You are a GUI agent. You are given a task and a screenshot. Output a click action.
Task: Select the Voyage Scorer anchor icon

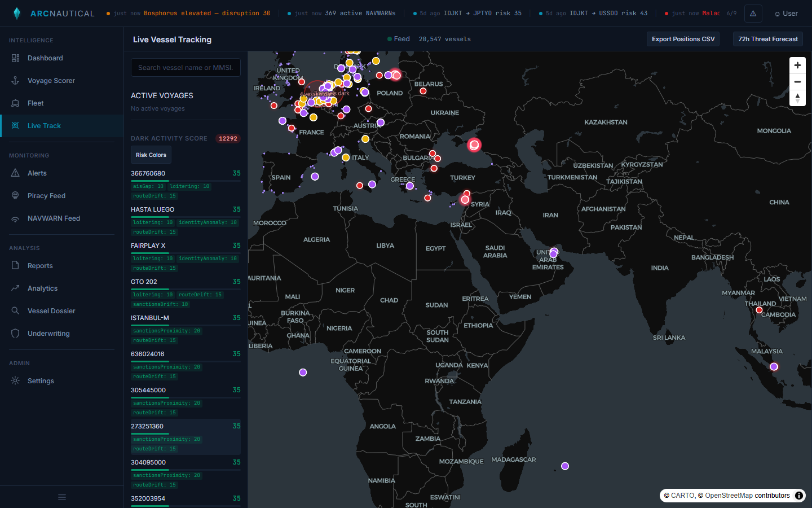[x=15, y=80]
